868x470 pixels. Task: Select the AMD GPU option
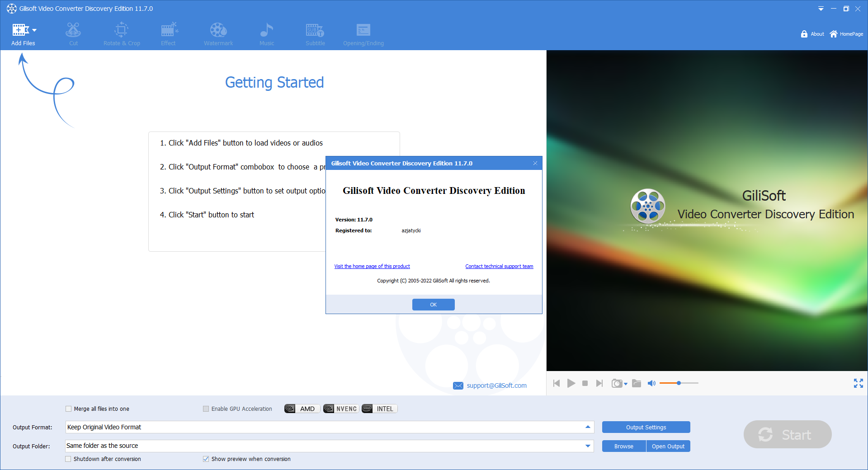302,409
